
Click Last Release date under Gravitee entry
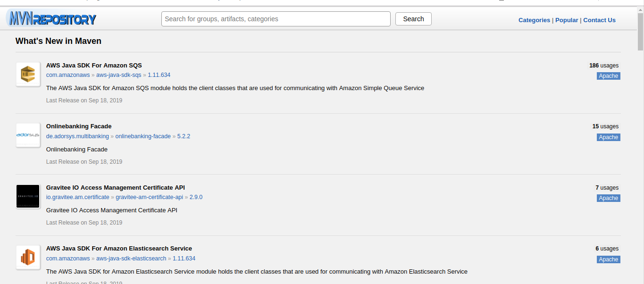(x=84, y=223)
